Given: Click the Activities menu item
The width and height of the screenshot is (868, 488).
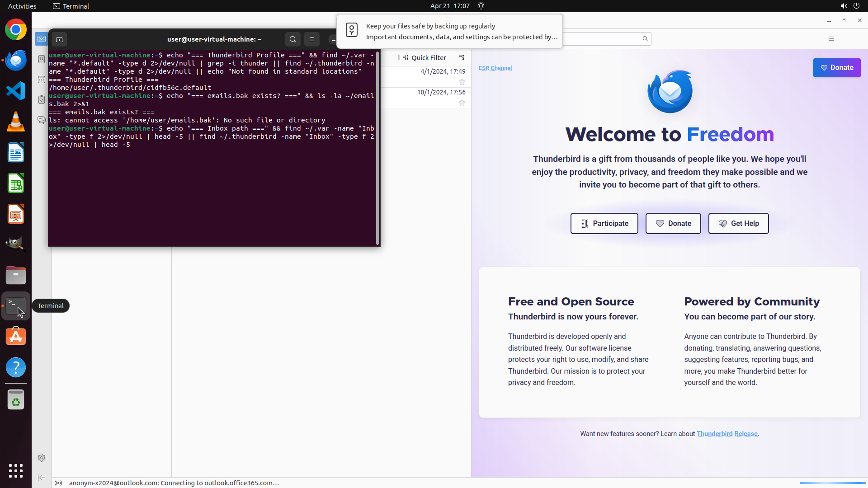Looking at the screenshot, I should click(x=22, y=6).
